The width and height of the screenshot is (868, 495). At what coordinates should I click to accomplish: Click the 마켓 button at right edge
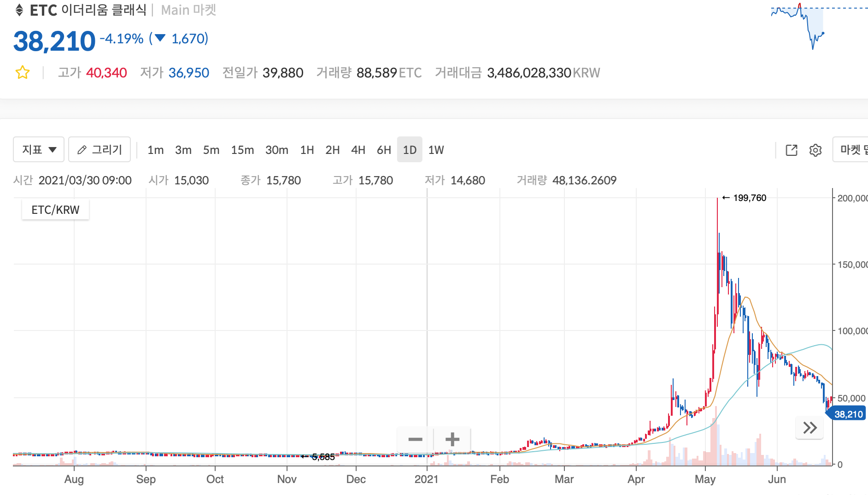click(850, 150)
